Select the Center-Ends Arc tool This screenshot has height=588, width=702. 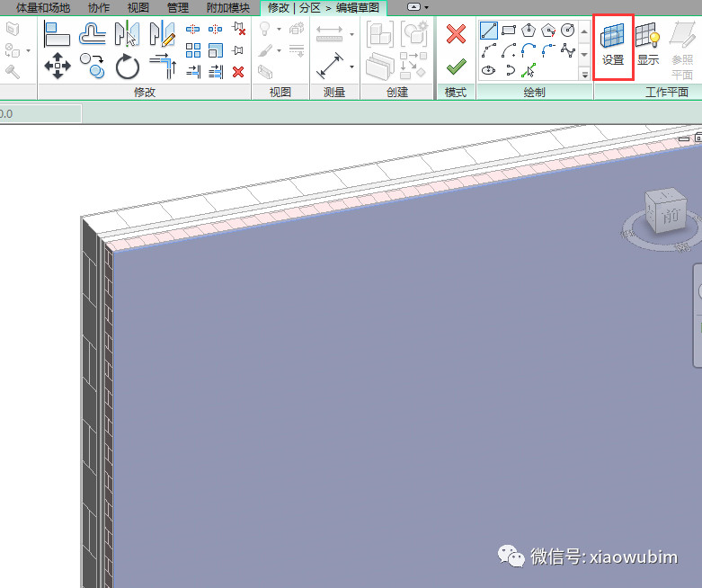[509, 50]
